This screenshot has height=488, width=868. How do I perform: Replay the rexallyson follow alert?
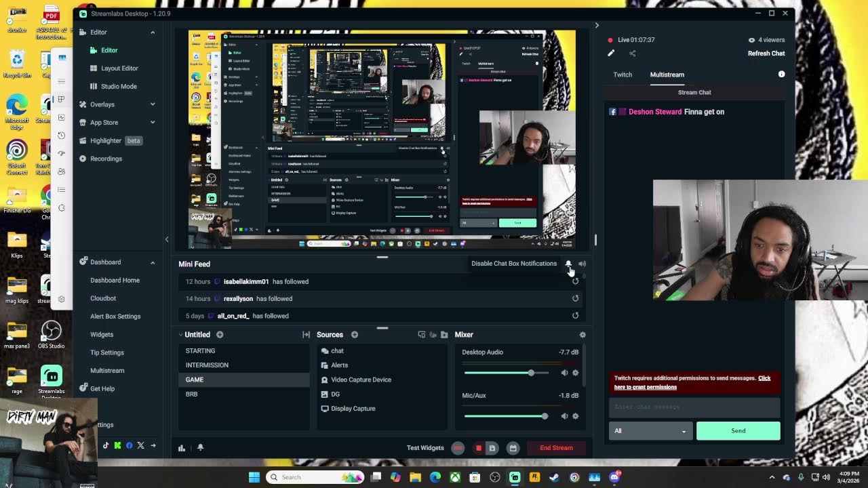coord(575,298)
